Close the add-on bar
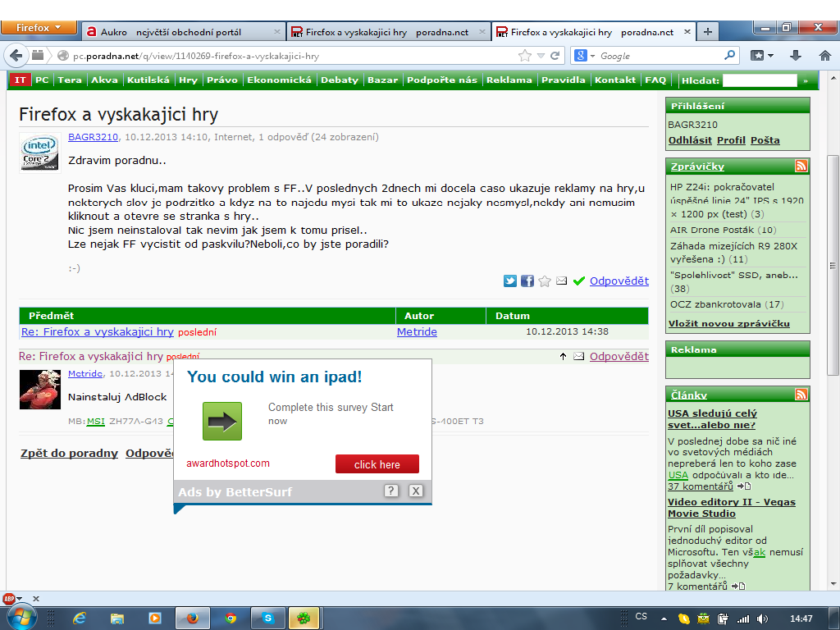The width and height of the screenshot is (840, 630). click(x=36, y=599)
